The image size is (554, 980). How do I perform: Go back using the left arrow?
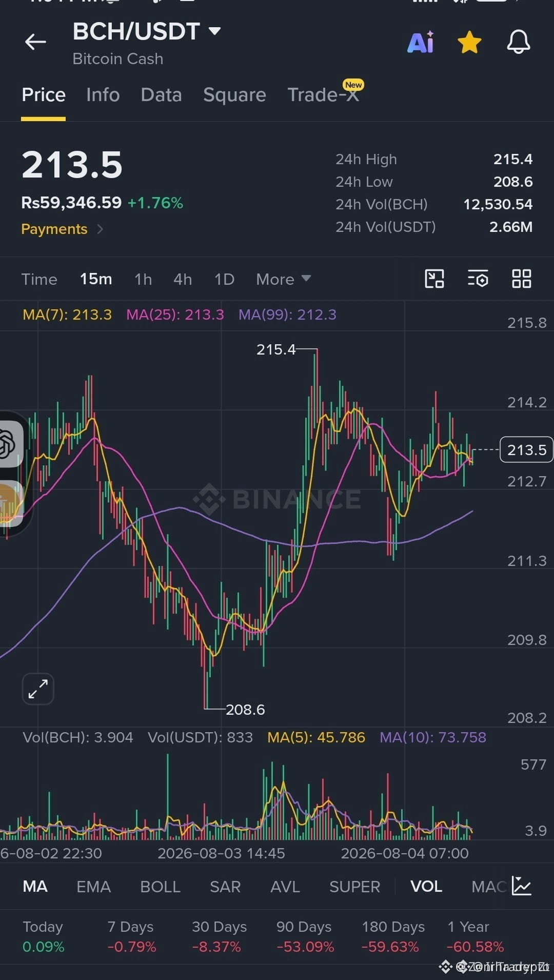pyautogui.click(x=35, y=42)
